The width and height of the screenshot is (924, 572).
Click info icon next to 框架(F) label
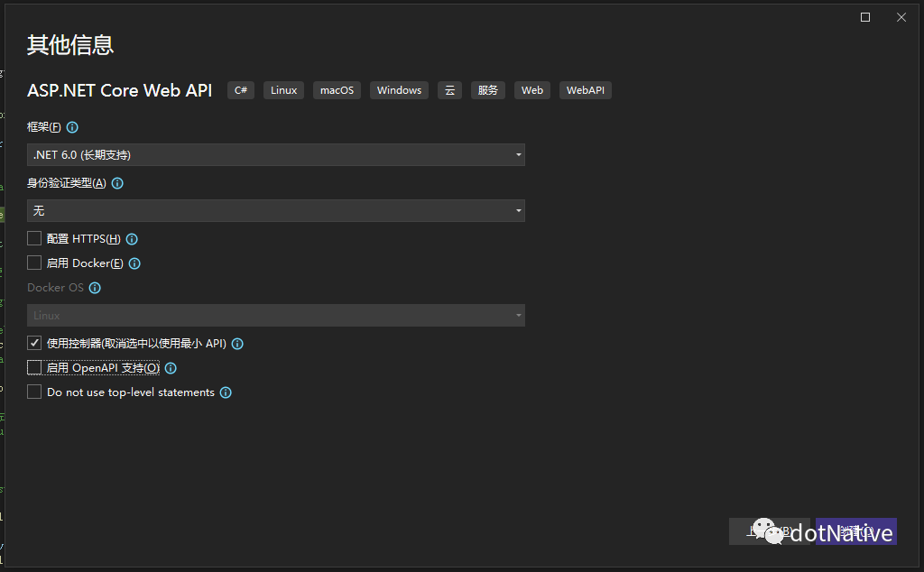(72, 127)
